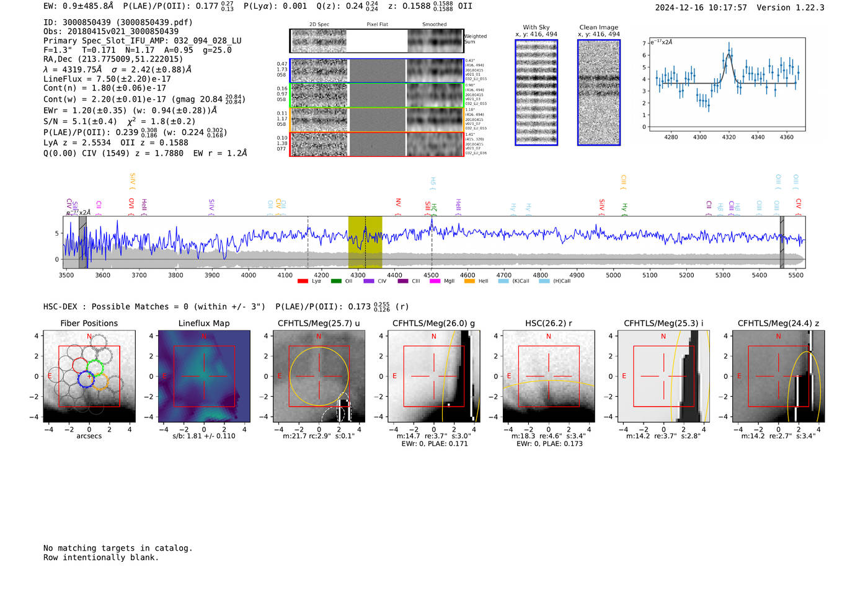Click the Q(0.00) CIV (1549) line
The width and height of the screenshot is (868, 591).
145,153
